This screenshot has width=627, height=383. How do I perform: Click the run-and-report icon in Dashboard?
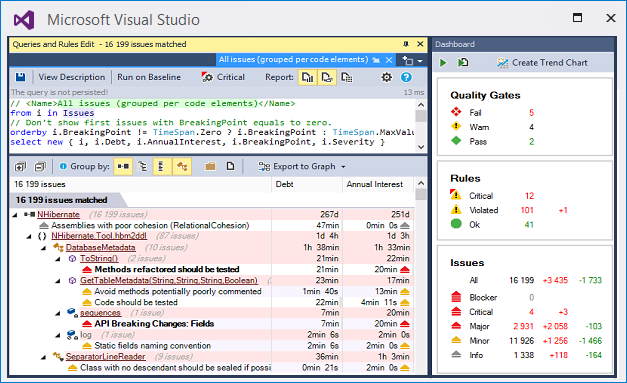click(463, 63)
